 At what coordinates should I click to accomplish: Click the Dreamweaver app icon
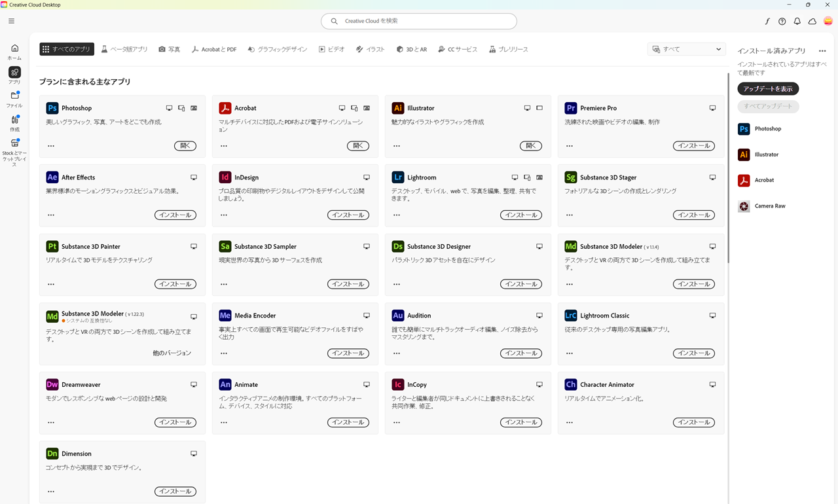click(52, 385)
